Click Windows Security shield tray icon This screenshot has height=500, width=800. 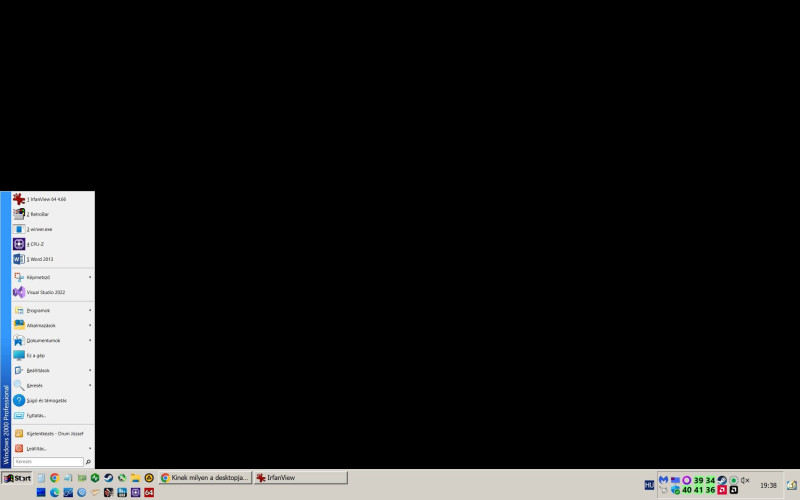[x=675, y=490]
